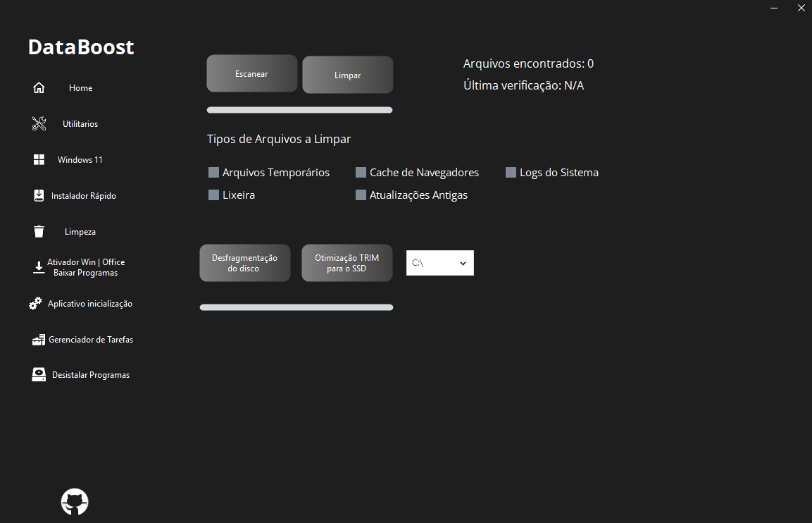Click the Limpeza trash icon
The width and height of the screenshot is (812, 523).
[x=38, y=230]
